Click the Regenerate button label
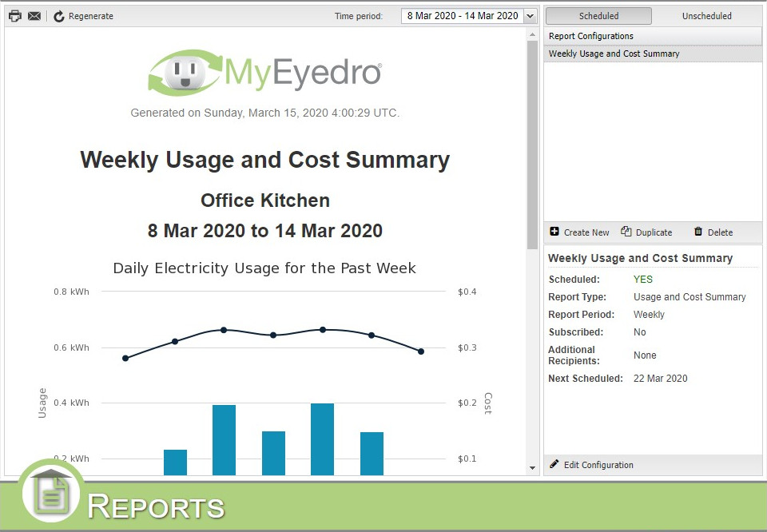767x532 pixels. (x=91, y=16)
